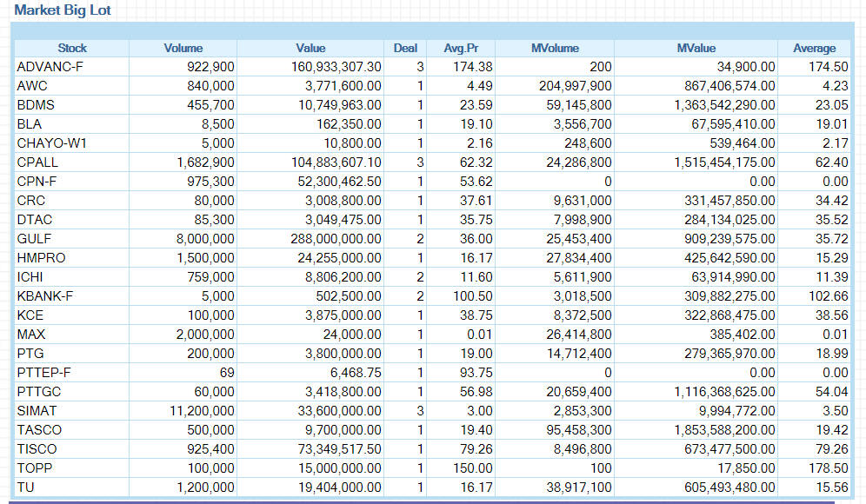
Task: Sort by the Avg.Pr column header
Action: (x=461, y=49)
